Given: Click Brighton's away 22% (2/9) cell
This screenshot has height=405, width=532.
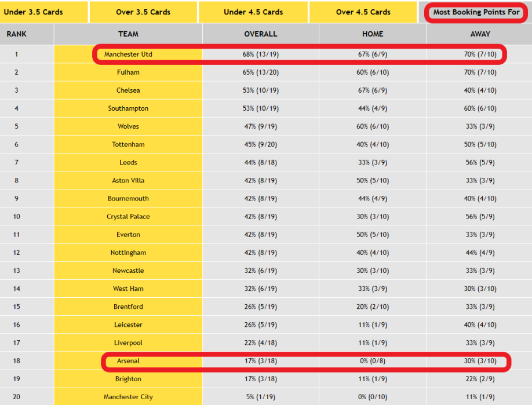Looking at the screenshot, I should point(480,379).
